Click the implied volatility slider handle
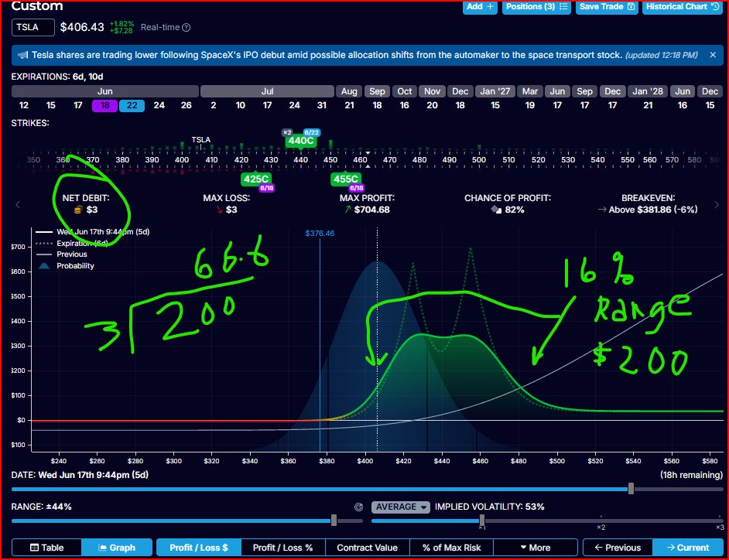The image size is (729, 560). 481,521
